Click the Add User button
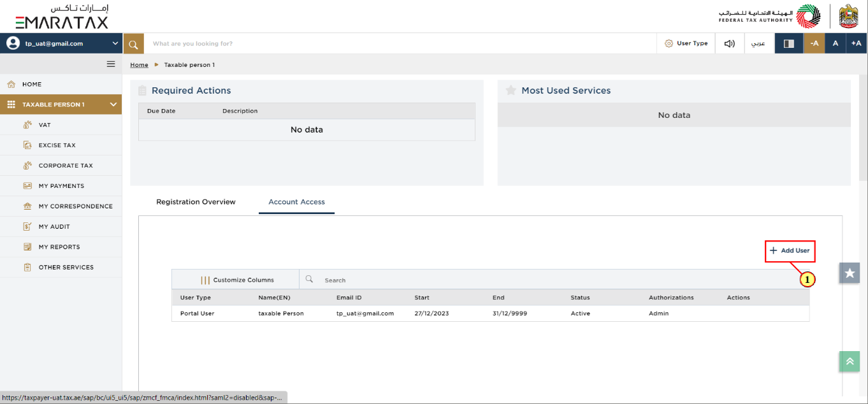 (x=790, y=250)
